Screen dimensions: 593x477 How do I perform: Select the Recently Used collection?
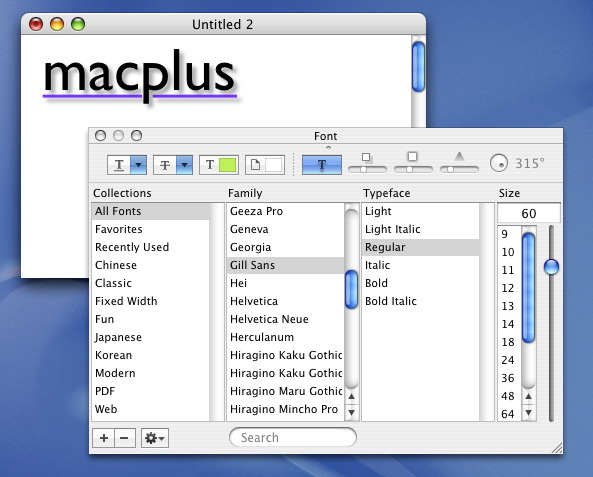point(151,247)
